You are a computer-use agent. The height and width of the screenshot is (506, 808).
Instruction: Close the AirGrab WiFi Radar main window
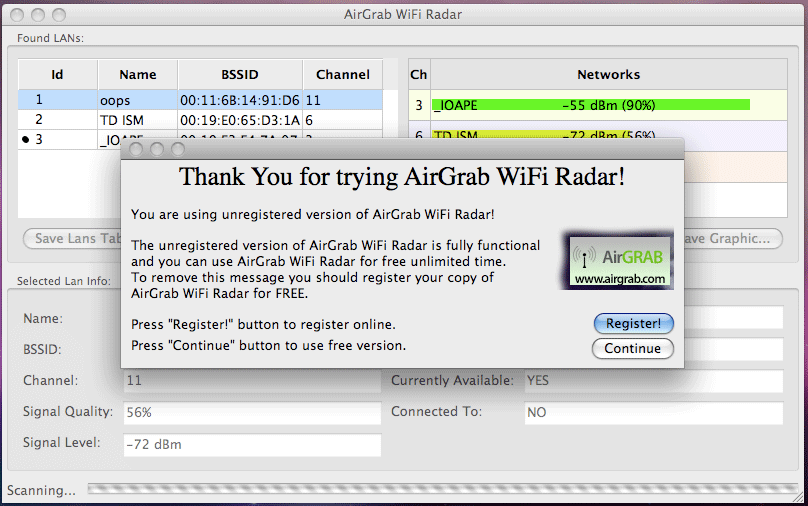click(17, 15)
